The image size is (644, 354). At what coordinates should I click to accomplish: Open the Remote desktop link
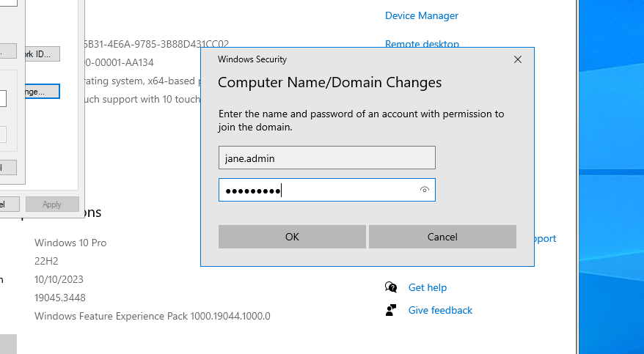click(422, 43)
